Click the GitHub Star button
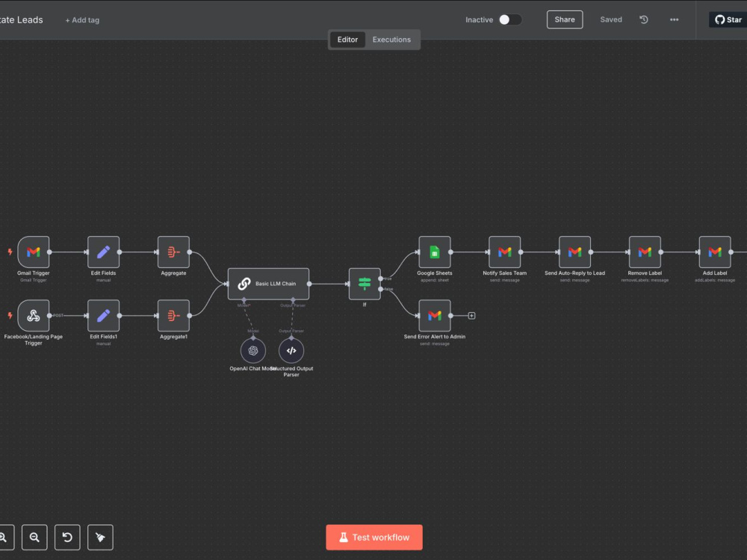Viewport: 747px width, 560px height. point(728,19)
